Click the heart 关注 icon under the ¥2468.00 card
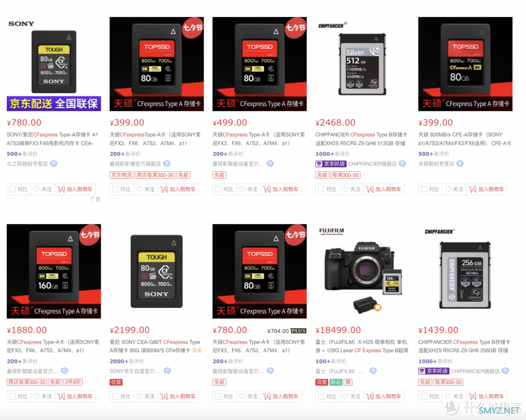Viewport: 526px width, 420px height. (x=345, y=189)
